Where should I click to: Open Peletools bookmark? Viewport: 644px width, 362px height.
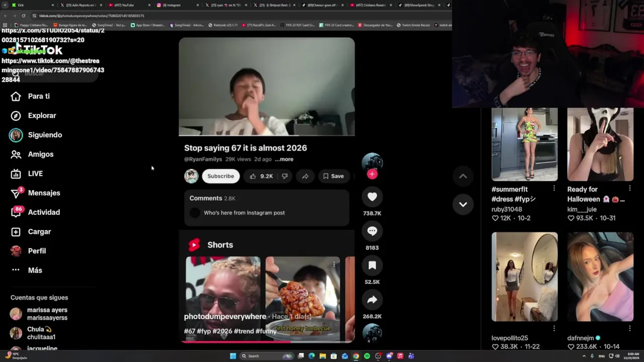point(223,25)
